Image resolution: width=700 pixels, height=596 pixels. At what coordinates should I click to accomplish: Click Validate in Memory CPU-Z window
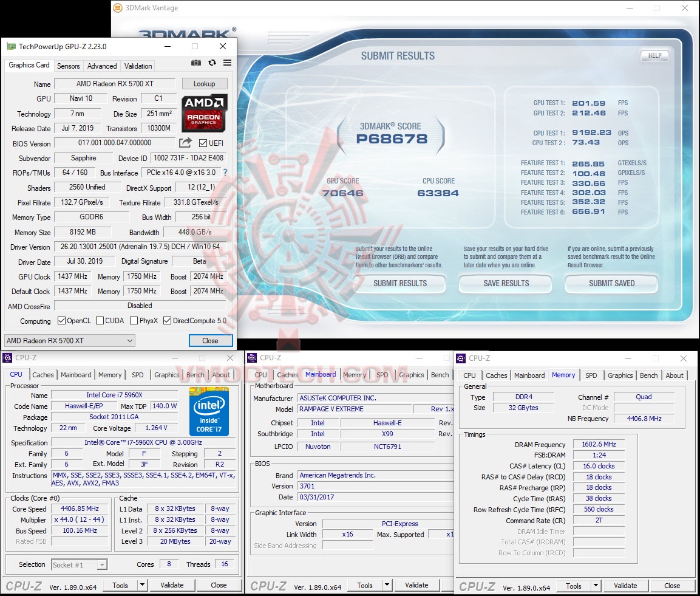click(625, 586)
